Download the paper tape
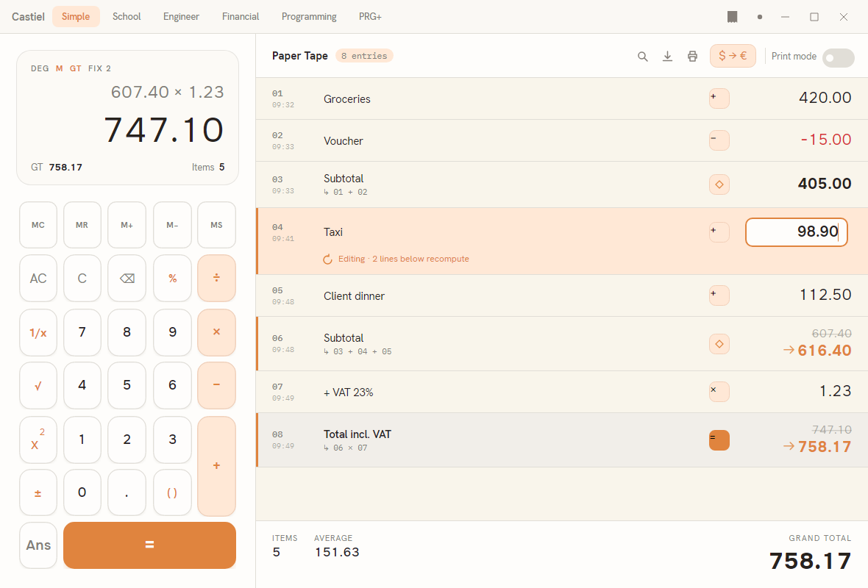868x588 pixels. pos(668,57)
